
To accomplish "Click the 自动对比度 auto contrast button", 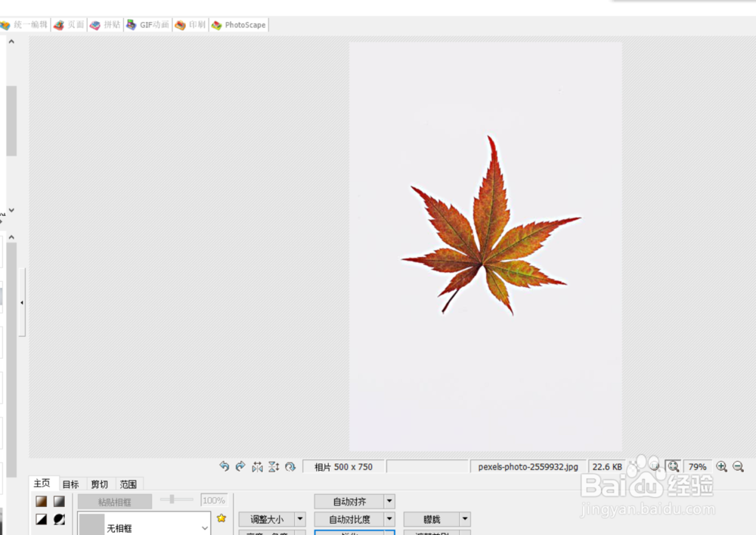I will pos(349,519).
